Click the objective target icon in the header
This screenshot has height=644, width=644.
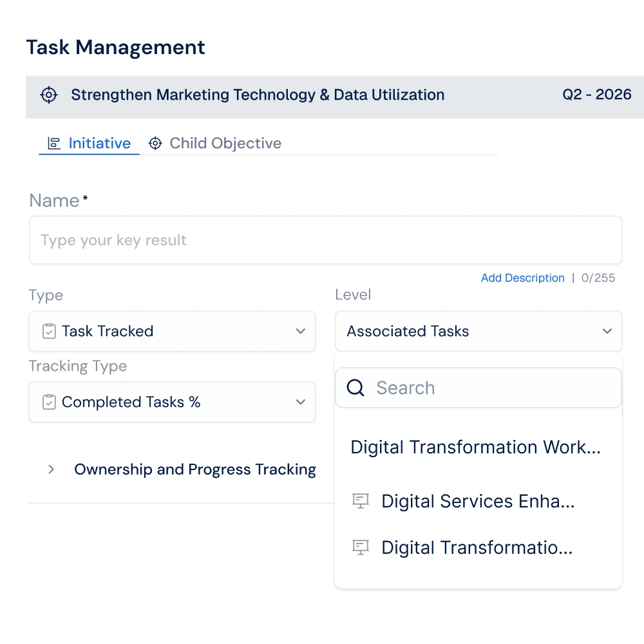49,95
